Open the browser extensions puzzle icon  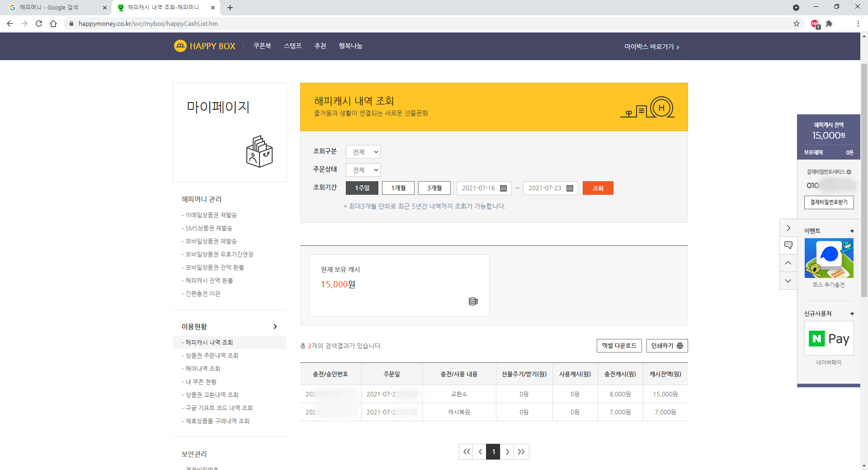coord(829,23)
